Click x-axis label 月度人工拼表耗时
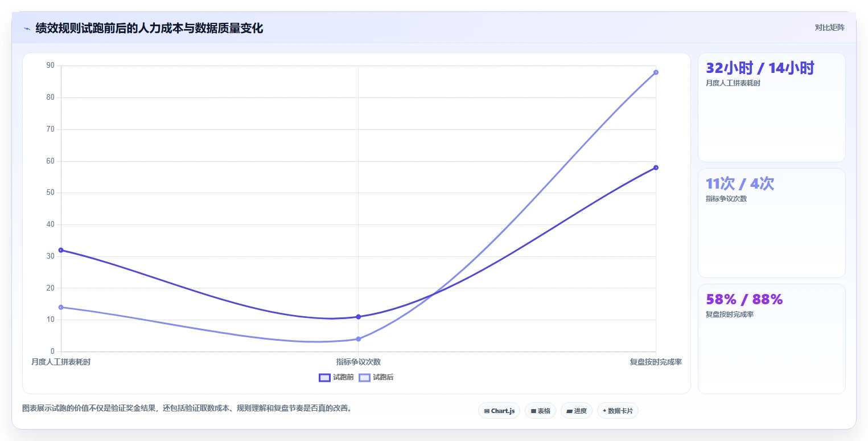Screen dimensions: 868x441 point(61,362)
